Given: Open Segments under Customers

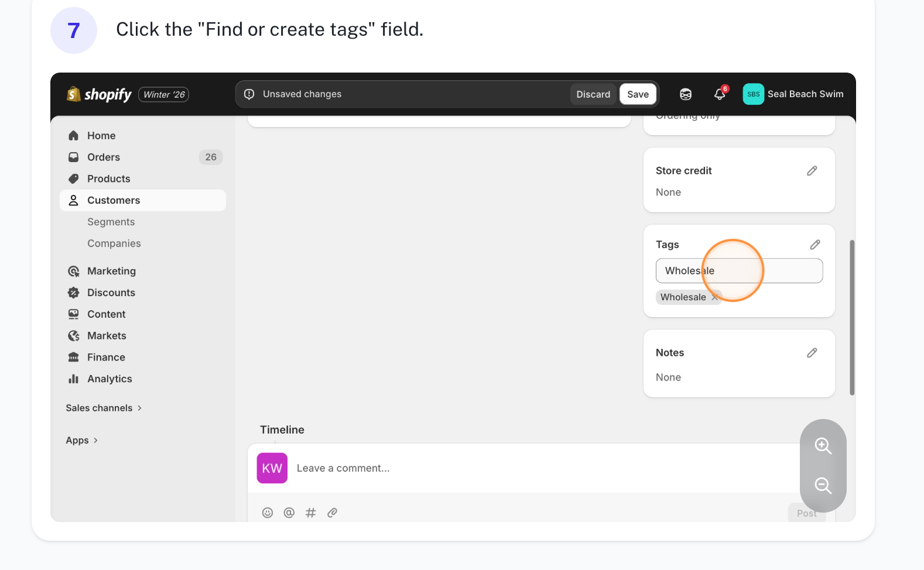Looking at the screenshot, I should tap(111, 222).
